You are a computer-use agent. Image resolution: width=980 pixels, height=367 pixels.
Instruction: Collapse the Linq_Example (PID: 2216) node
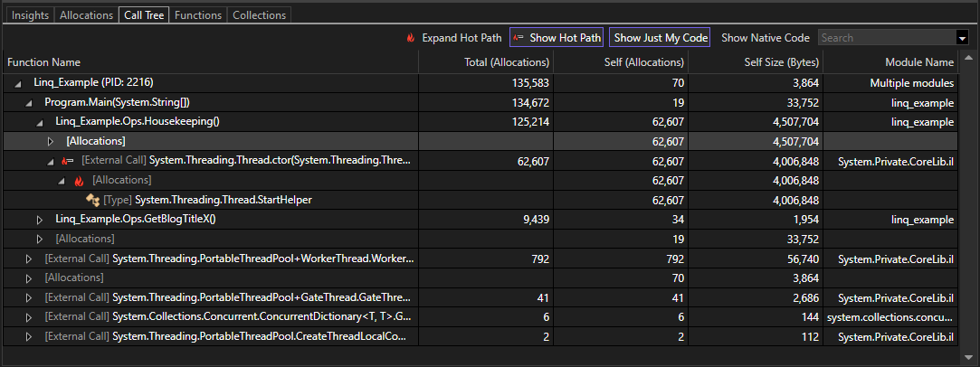coord(18,83)
